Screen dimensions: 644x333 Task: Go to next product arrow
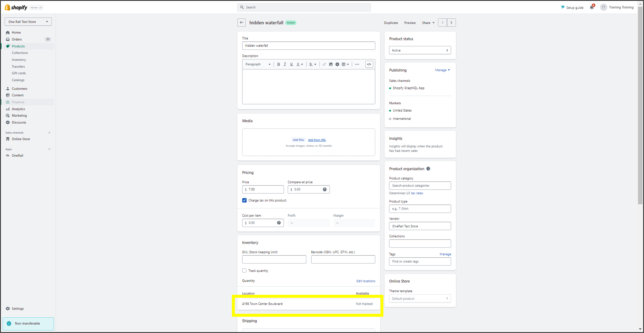(x=451, y=23)
